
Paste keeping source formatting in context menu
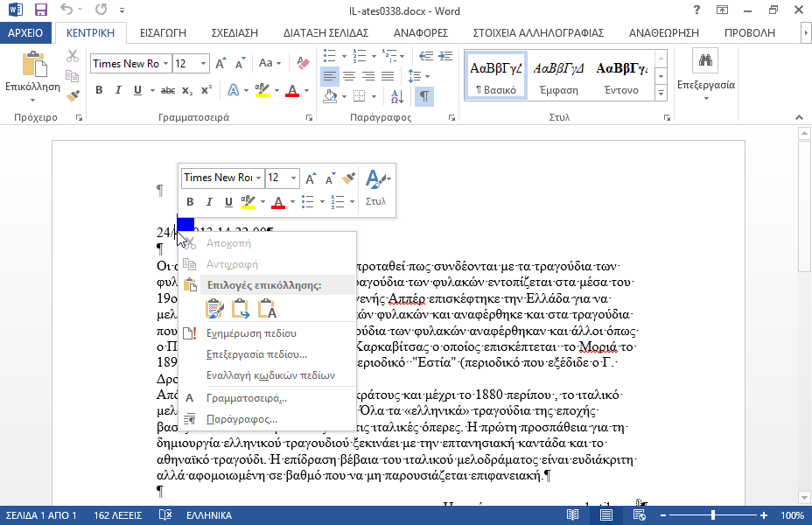214,309
